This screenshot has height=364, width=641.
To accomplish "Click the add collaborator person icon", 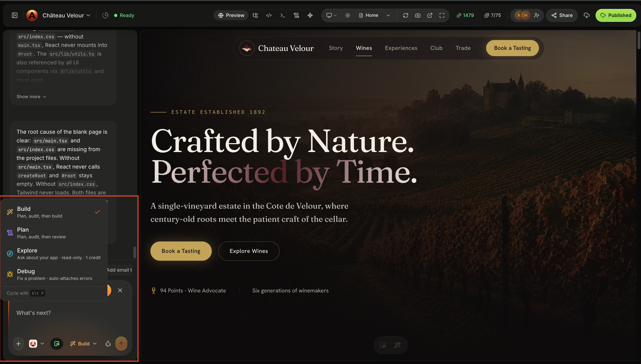I will [536, 15].
